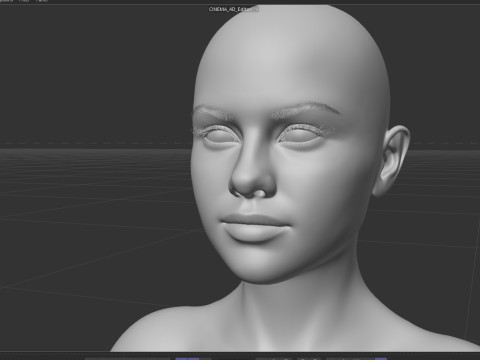Image resolution: width=480 pixels, height=360 pixels.
Task: Click the CINEMA_4D_Editor viewport label
Action: click(x=233, y=9)
